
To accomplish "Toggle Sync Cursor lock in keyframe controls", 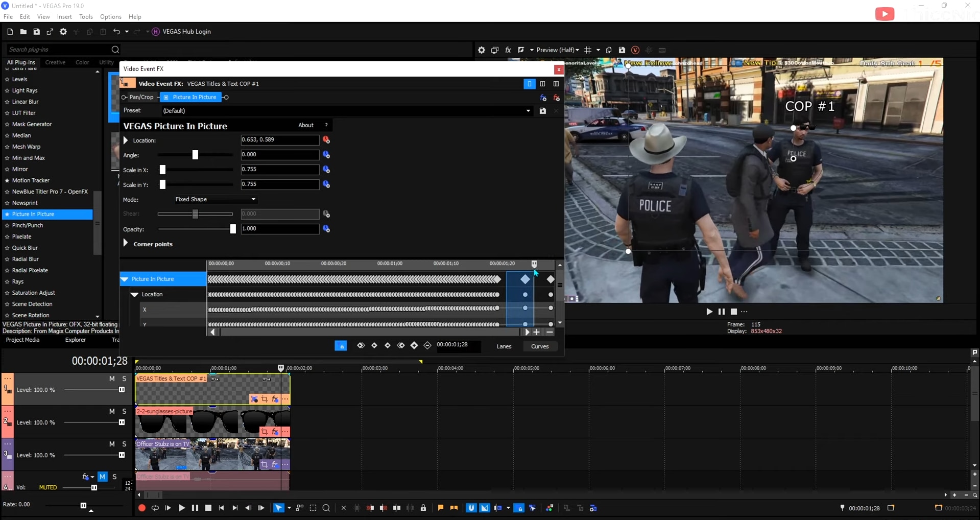I will click(341, 346).
